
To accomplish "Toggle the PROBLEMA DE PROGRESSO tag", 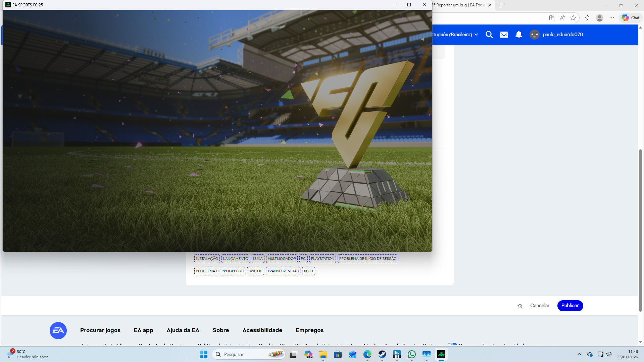I will pyautogui.click(x=219, y=271).
